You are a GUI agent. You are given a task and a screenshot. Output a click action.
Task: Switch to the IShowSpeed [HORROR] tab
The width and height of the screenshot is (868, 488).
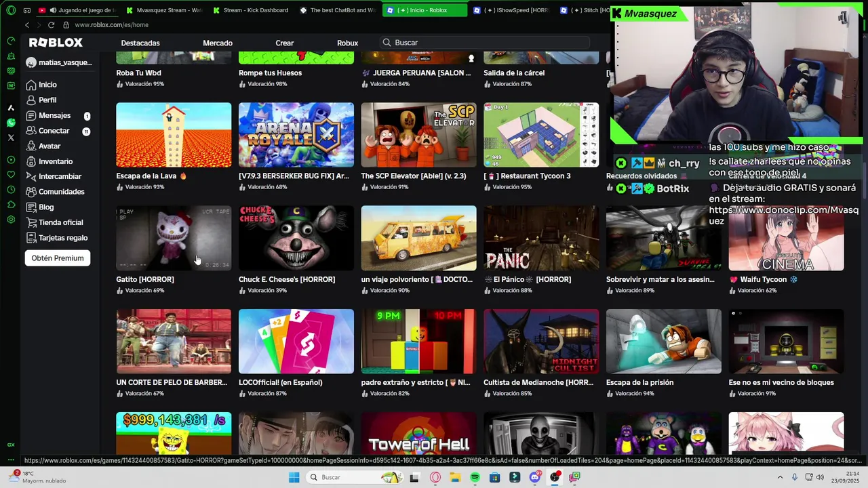click(x=512, y=10)
